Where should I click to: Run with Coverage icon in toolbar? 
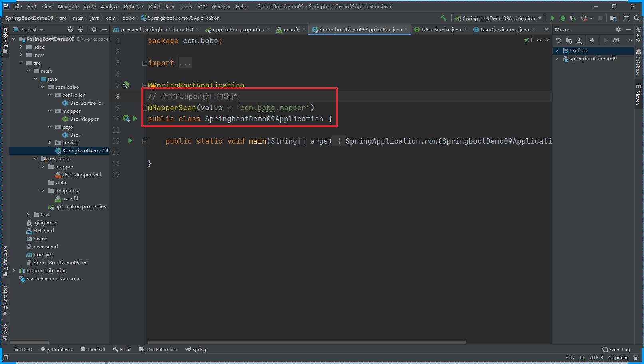[573, 18]
